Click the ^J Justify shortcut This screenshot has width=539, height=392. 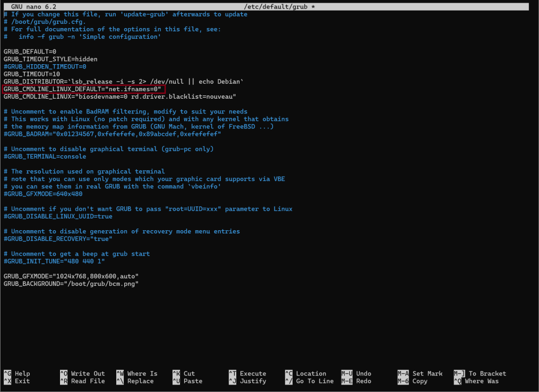point(247,381)
